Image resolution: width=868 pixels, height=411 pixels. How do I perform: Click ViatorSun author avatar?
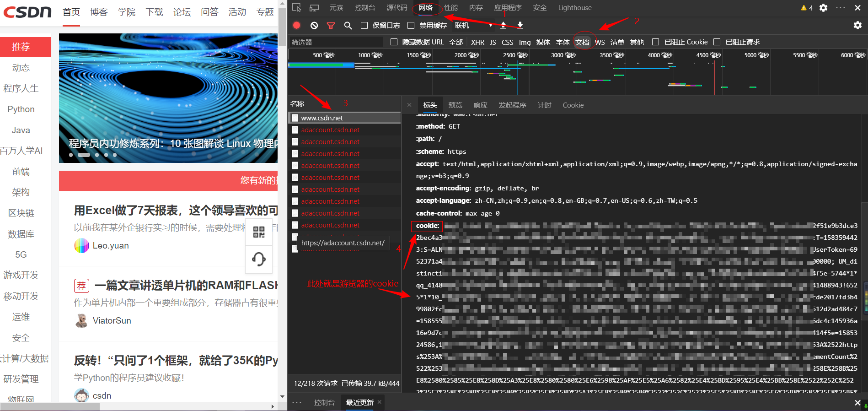pyautogui.click(x=81, y=320)
